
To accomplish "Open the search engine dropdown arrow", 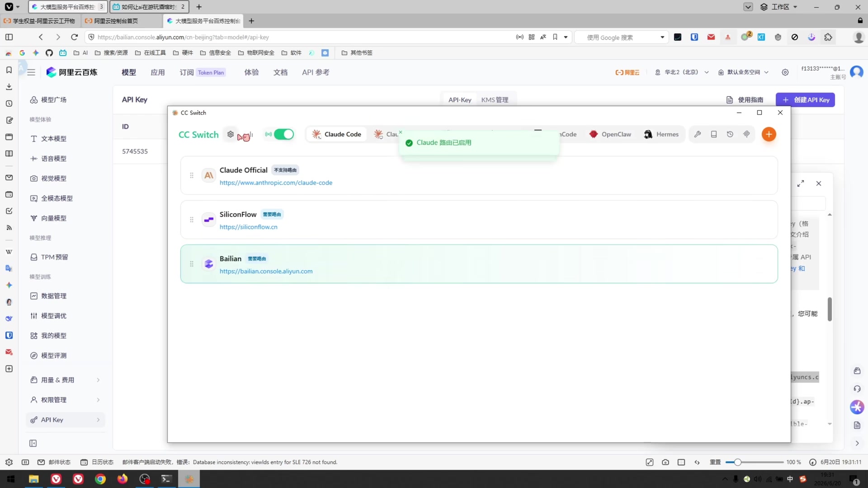I will coord(662,38).
